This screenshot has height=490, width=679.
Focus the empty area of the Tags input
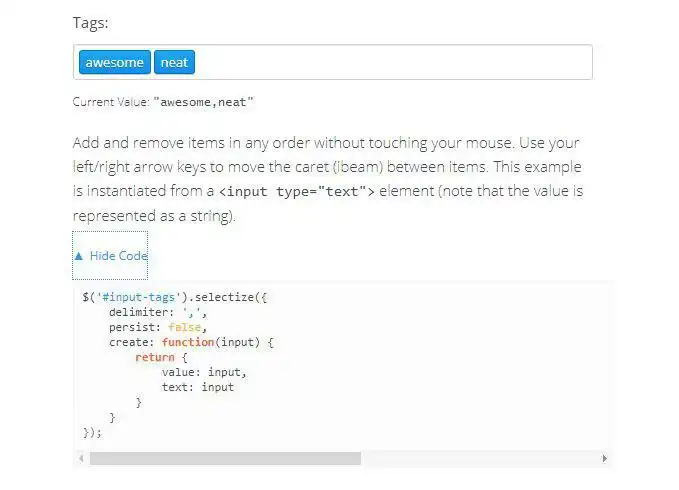pyautogui.click(x=390, y=62)
